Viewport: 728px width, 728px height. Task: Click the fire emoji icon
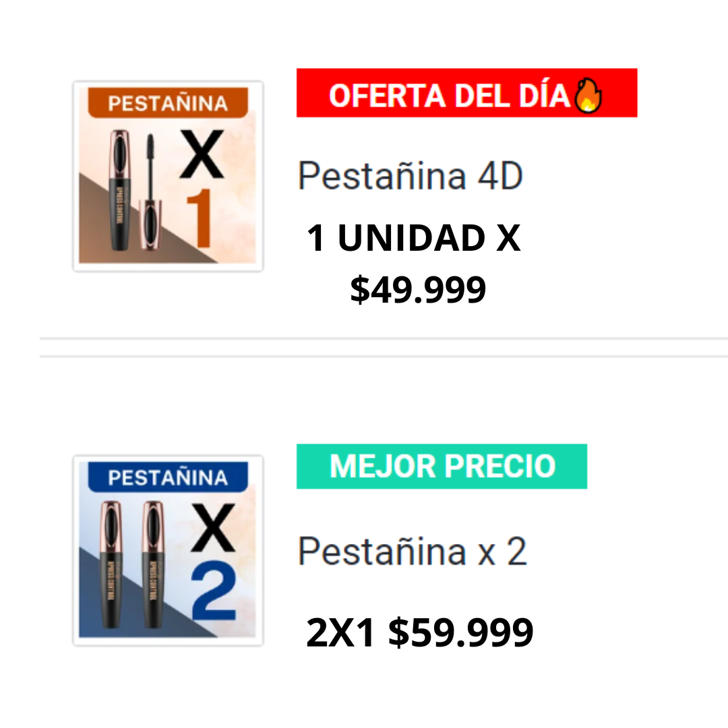587,96
